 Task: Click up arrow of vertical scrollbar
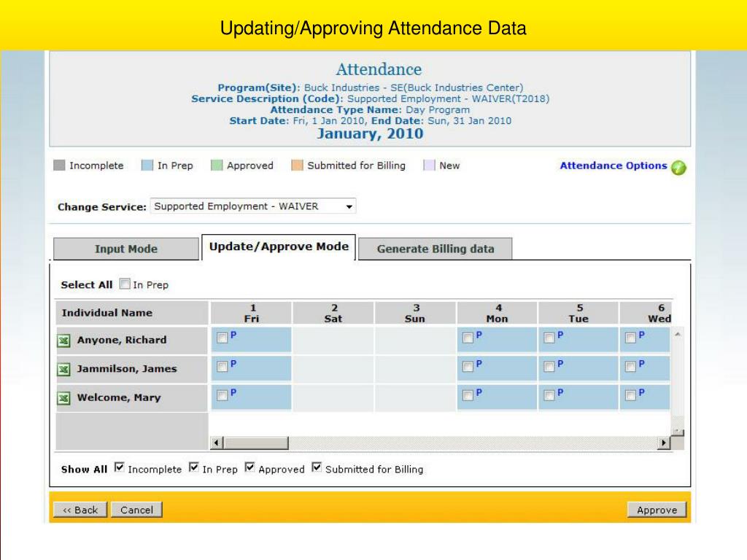point(678,334)
